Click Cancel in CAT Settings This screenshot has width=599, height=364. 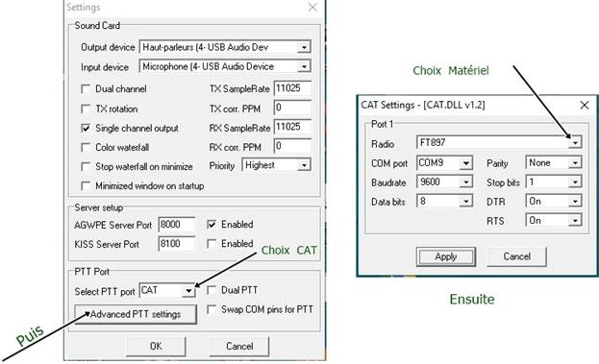(x=517, y=256)
